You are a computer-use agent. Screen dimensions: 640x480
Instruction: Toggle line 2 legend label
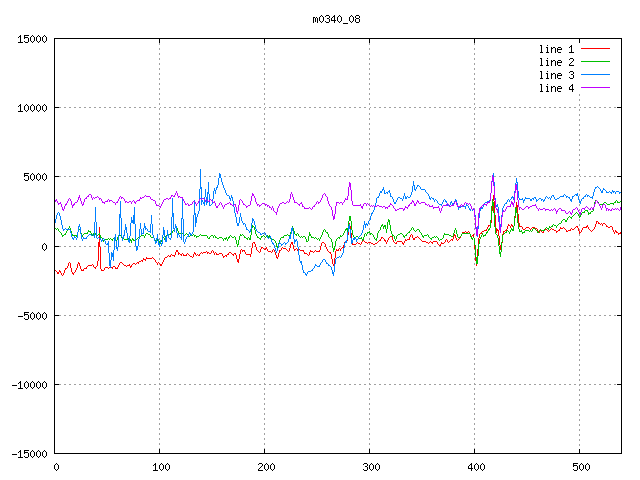[x=557, y=62]
